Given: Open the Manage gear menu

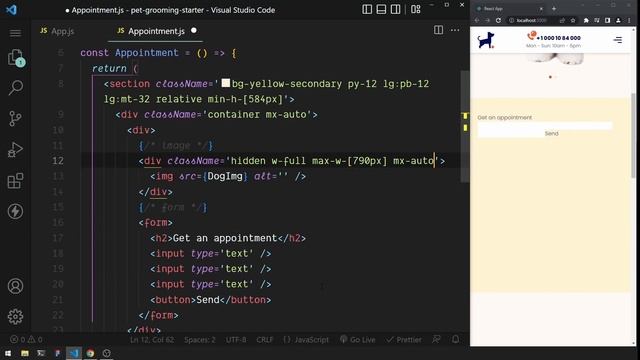Looking at the screenshot, I should click(x=16, y=316).
